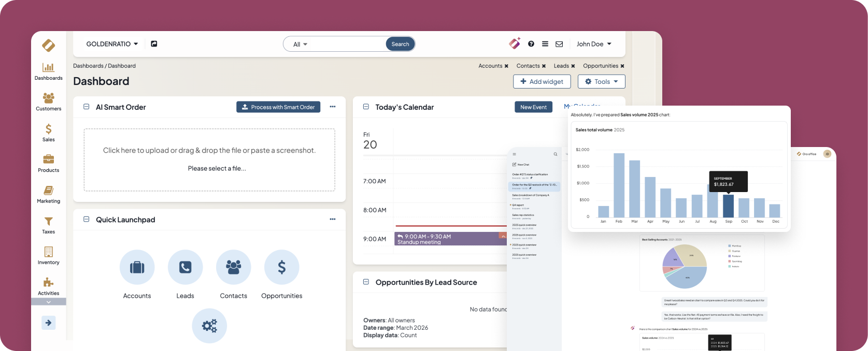
Task: Click the JD avatar in chat window
Action: click(x=827, y=154)
